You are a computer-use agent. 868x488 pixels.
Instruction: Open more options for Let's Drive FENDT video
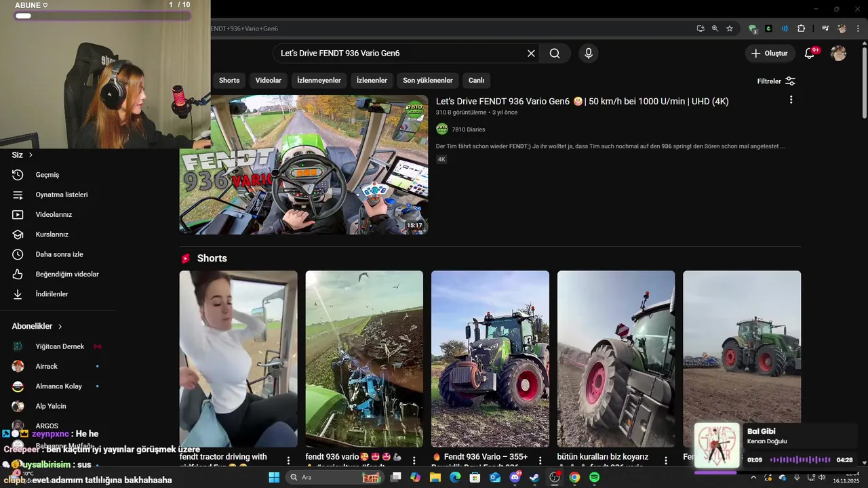point(791,100)
